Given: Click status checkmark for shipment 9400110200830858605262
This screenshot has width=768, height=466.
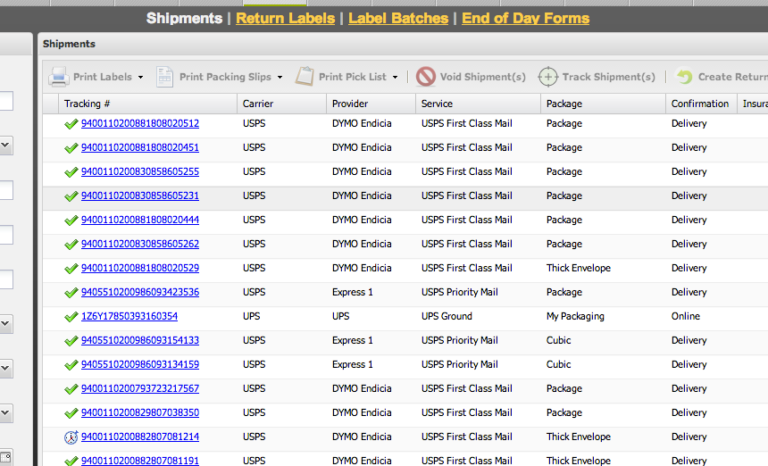Looking at the screenshot, I should pyautogui.click(x=71, y=244).
